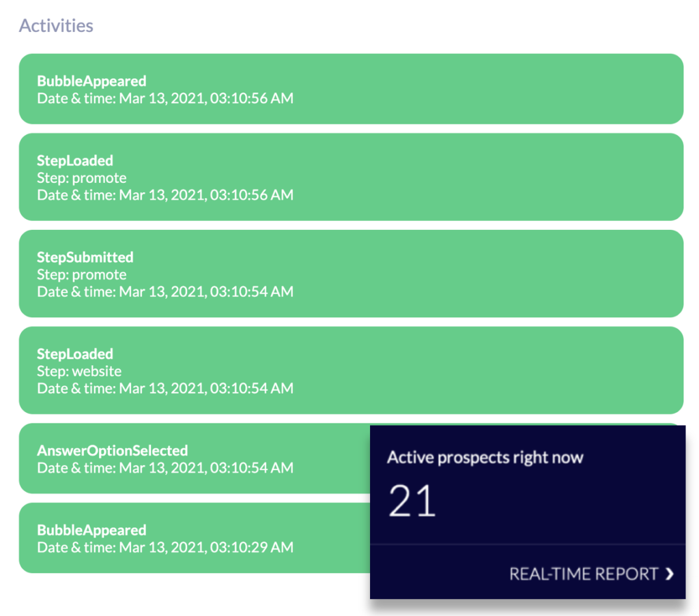This screenshot has width=699, height=616.
Task: Select the 'Active prospects right now' label
Action: tap(485, 457)
